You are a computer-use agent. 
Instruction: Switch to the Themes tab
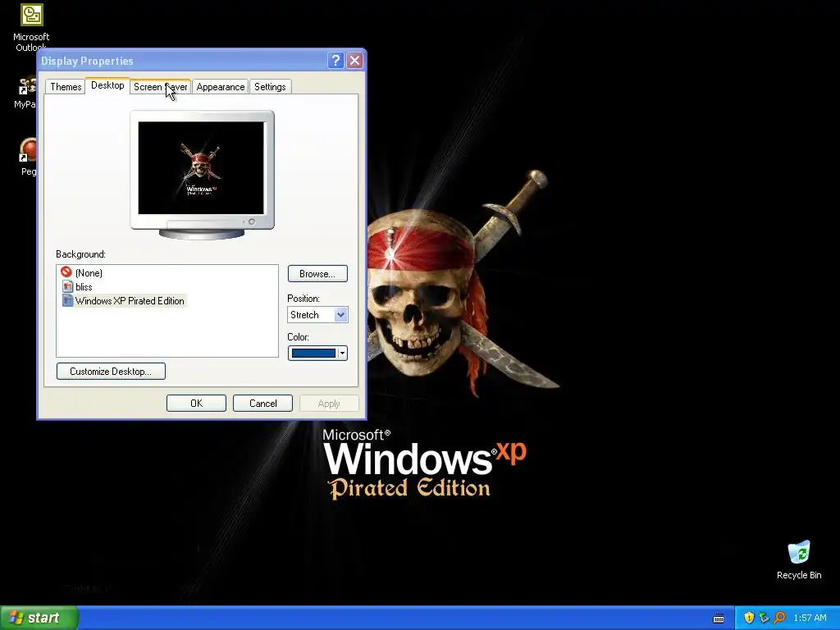click(66, 87)
